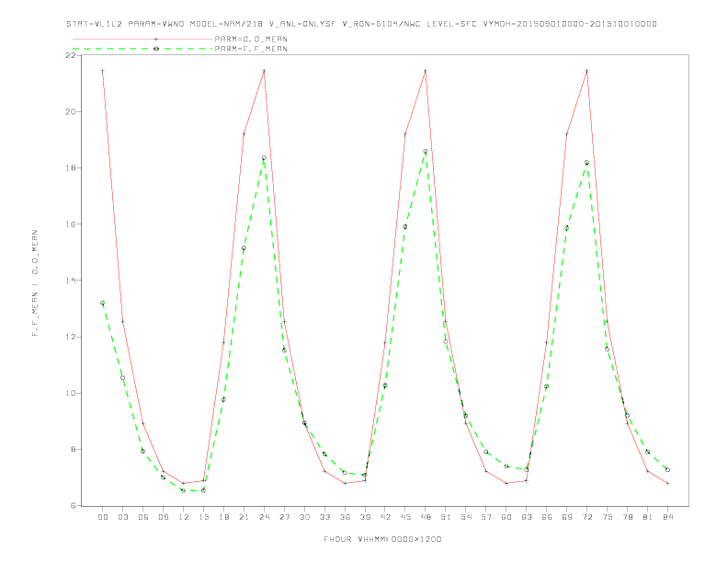
Task: Click the 42 hour label on horizontal axis
Action: [x=385, y=517]
